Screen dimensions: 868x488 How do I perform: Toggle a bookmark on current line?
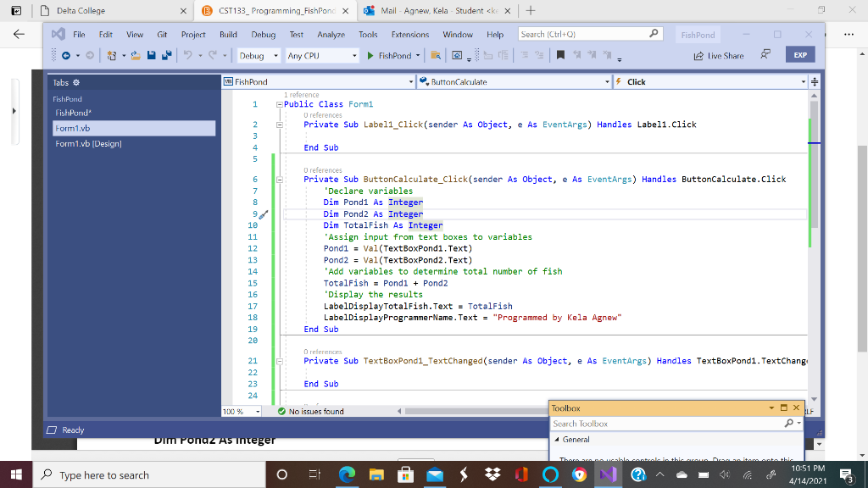pyautogui.click(x=560, y=55)
